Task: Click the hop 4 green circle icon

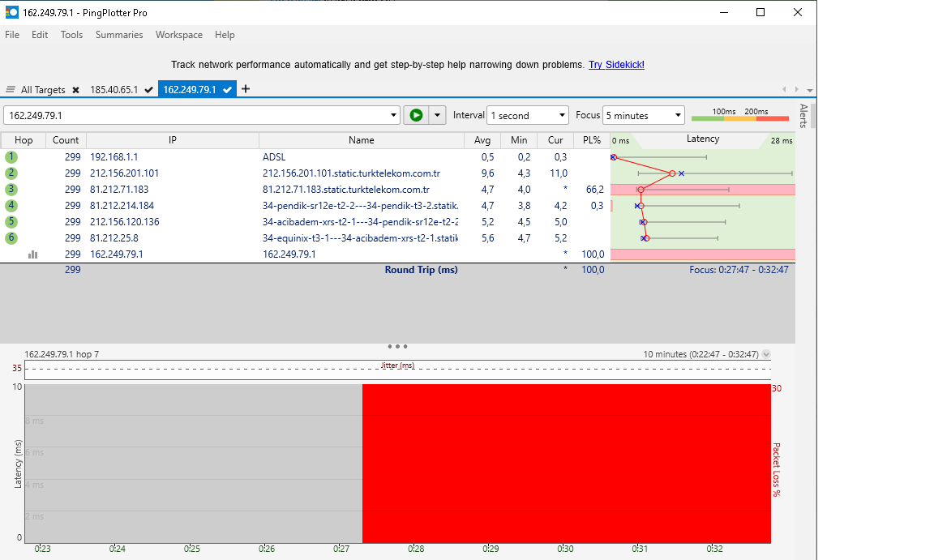Action: pos(11,205)
